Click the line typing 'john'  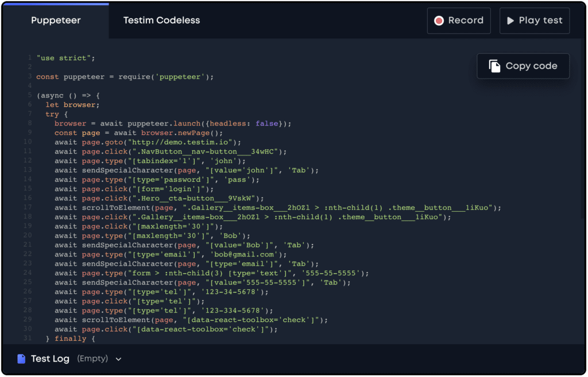pos(150,161)
